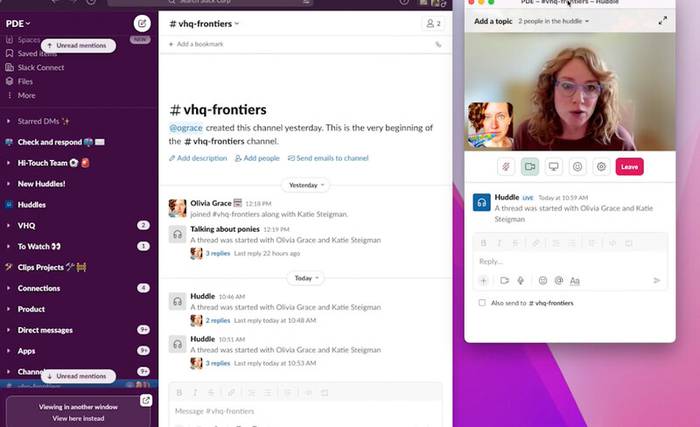Image resolution: width=700 pixels, height=427 pixels.
Task: Click the pin icon on the bookmark bar
Action: (438, 44)
